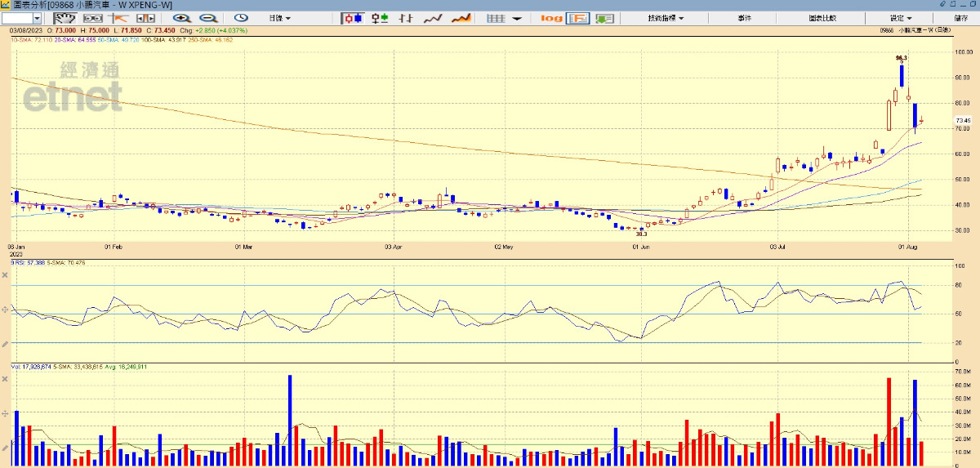Toggle the data legend display button
The width and height of the screenshot is (980, 468).
click(578, 17)
